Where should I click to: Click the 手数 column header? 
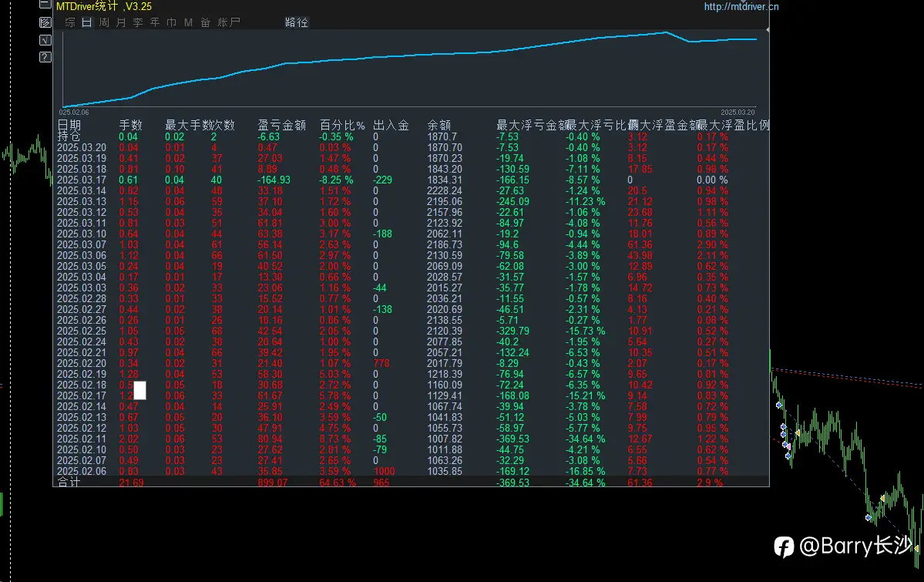pyautogui.click(x=131, y=125)
